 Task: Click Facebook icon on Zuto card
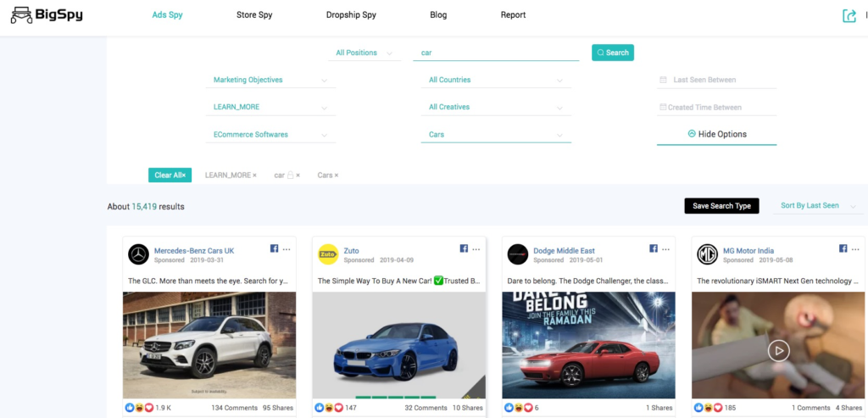(464, 248)
